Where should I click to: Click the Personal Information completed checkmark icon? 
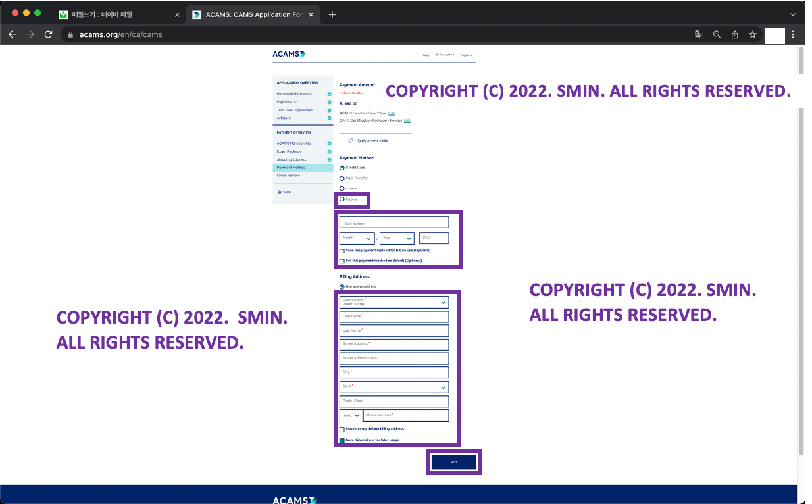coord(329,94)
